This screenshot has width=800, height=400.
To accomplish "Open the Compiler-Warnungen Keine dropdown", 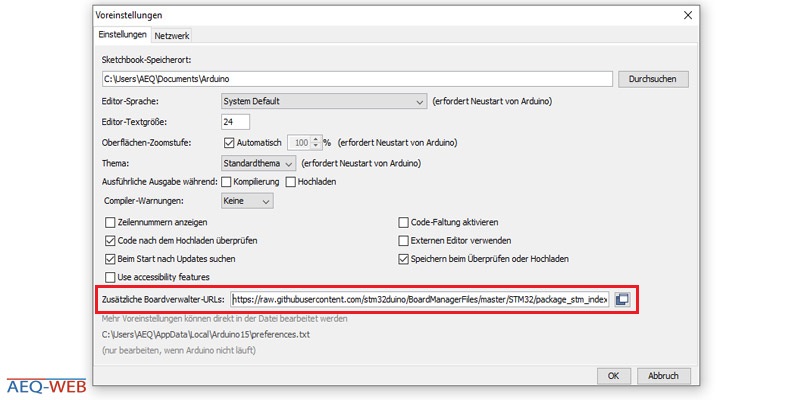I will click(247, 201).
